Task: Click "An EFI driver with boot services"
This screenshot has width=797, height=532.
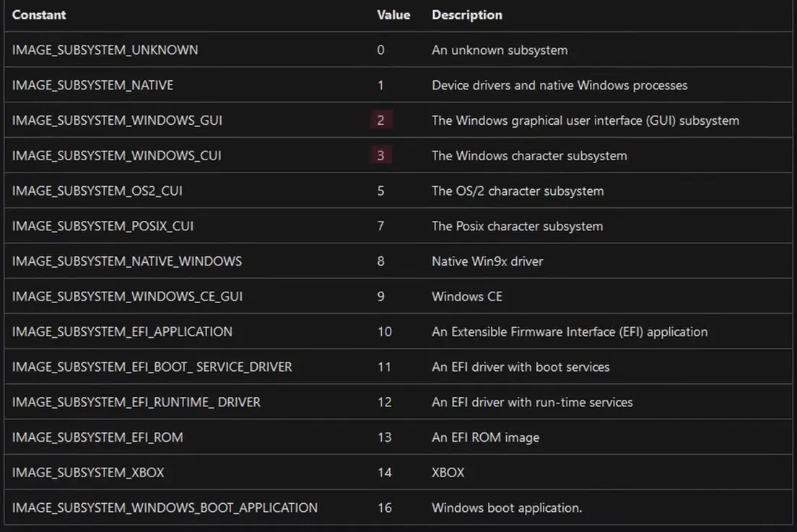Action: point(521,367)
